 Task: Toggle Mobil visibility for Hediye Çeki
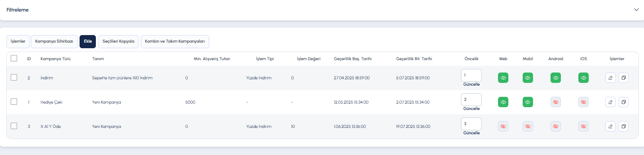tap(528, 102)
